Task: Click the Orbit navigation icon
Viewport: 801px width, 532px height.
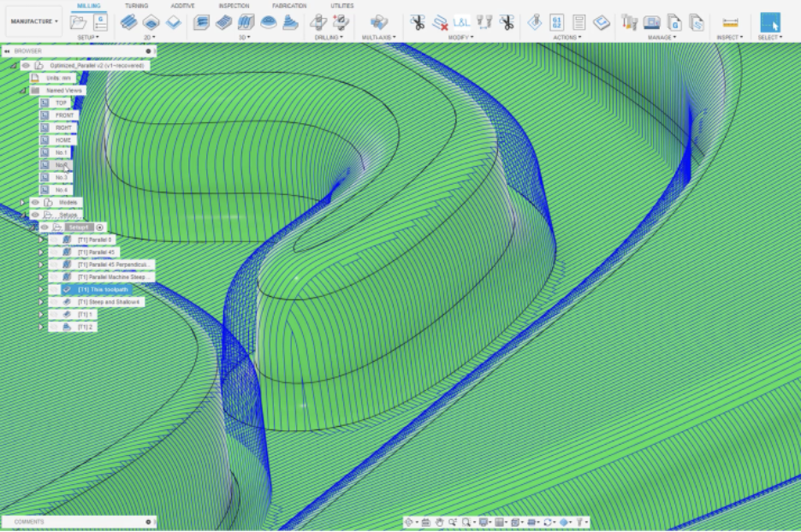Action: (x=409, y=522)
